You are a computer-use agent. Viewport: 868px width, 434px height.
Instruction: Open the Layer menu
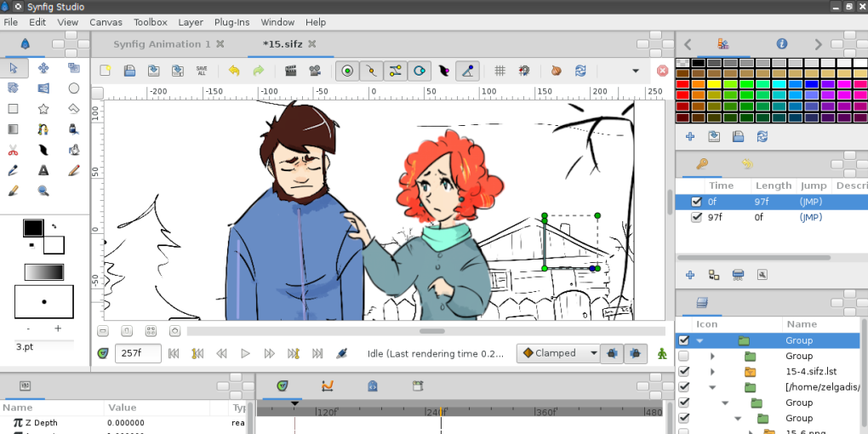(x=191, y=22)
